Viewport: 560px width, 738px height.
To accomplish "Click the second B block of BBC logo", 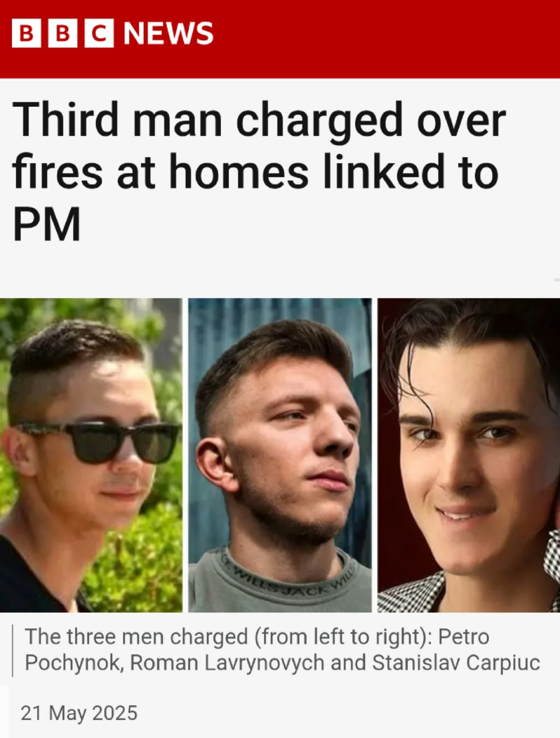I will point(63,33).
